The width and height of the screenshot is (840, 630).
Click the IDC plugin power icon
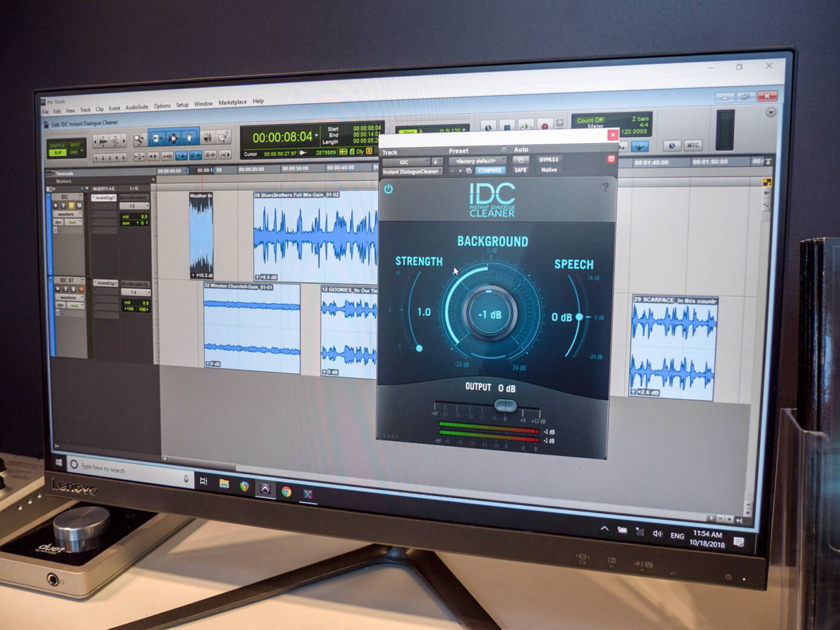388,189
